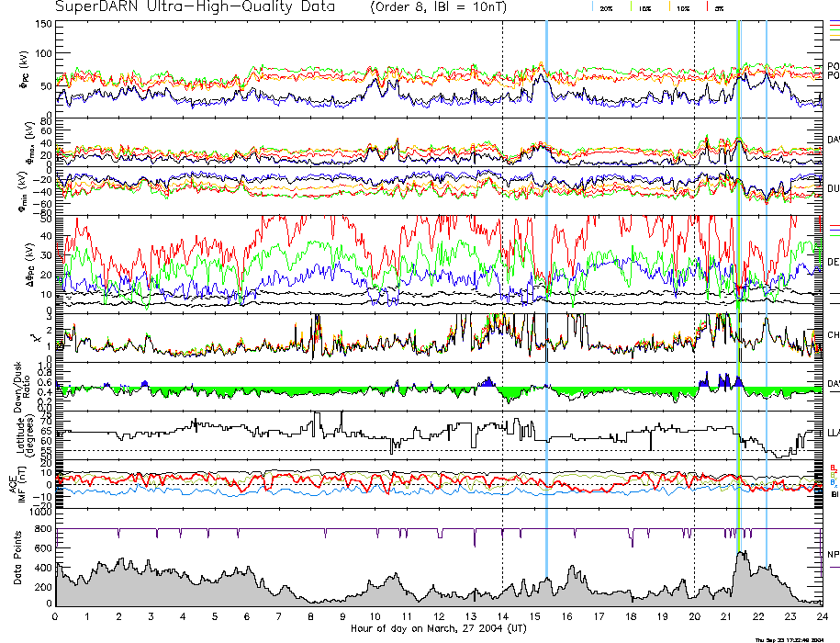Click hour tick label "12" on x-axis

(439, 616)
